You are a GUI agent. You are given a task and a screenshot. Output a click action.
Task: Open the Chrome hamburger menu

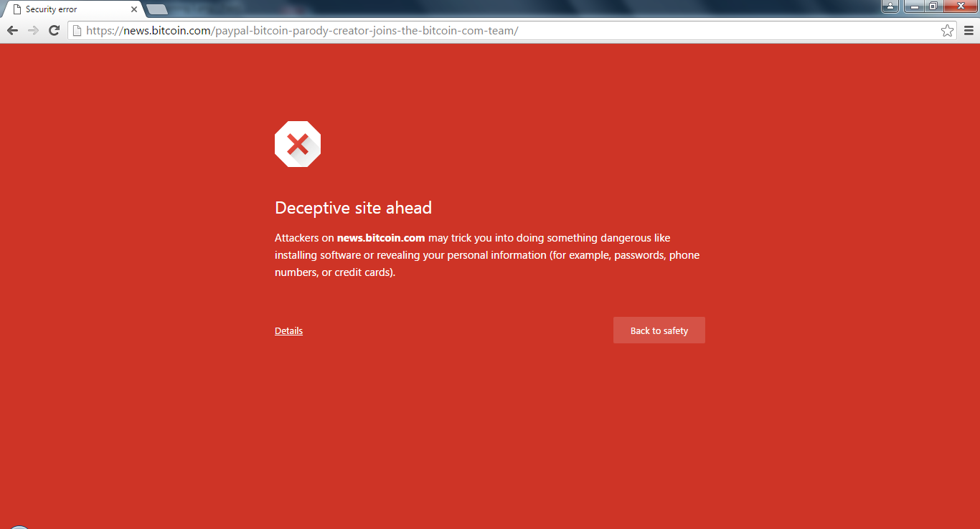point(969,30)
